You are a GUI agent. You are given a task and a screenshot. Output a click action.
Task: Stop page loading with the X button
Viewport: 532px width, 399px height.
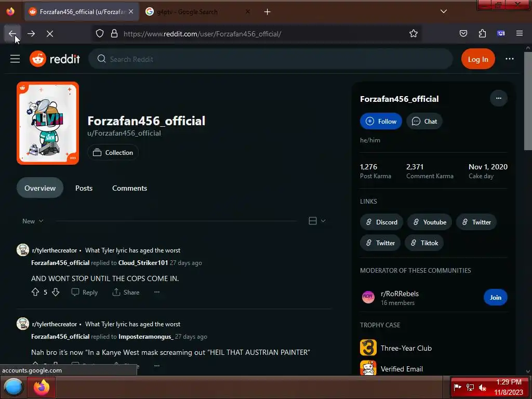50,34
